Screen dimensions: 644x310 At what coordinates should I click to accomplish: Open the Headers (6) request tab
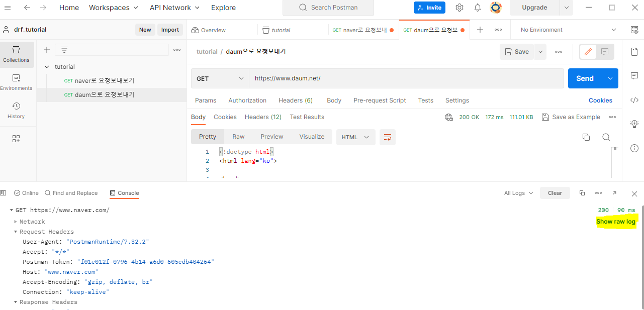coord(296,100)
